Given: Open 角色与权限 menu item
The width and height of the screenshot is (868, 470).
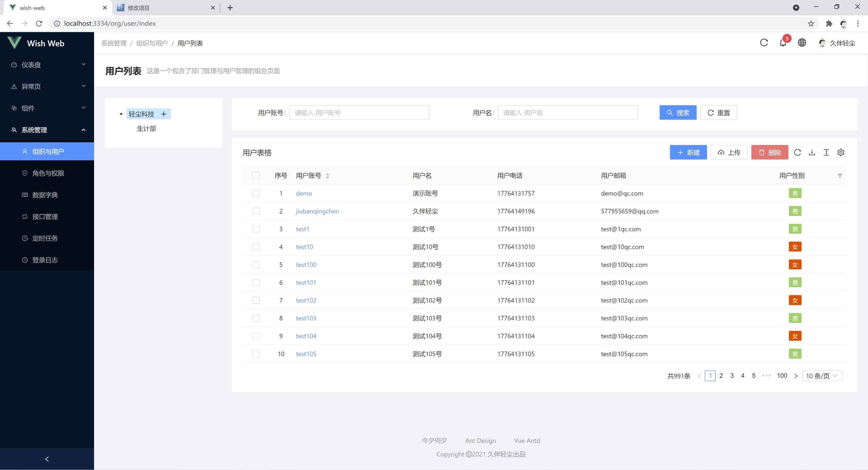Looking at the screenshot, I should tap(47, 173).
